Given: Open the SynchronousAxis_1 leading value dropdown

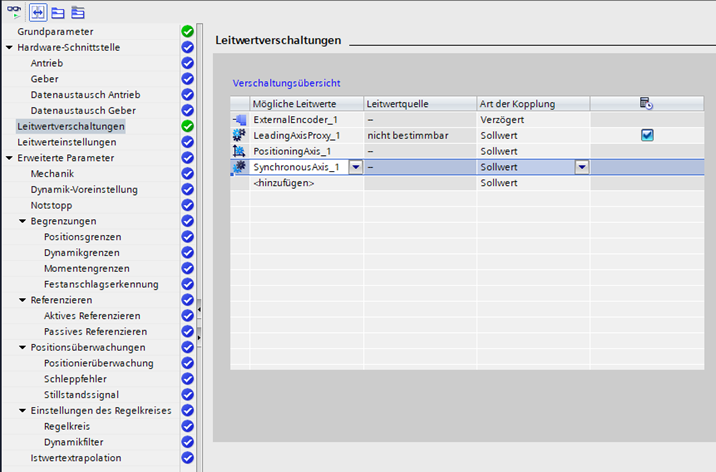Looking at the screenshot, I should click(x=355, y=167).
